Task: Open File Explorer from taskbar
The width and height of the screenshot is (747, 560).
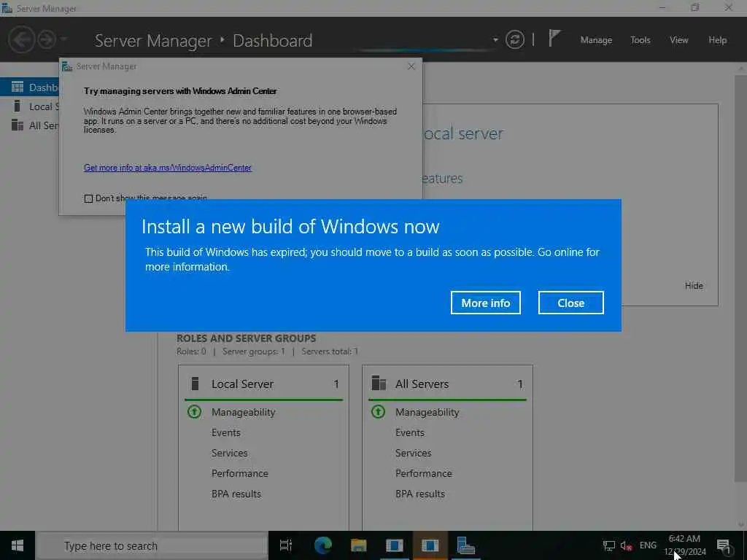Action: point(358,545)
